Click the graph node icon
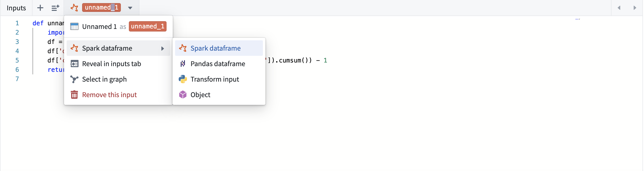 pyautogui.click(x=74, y=79)
